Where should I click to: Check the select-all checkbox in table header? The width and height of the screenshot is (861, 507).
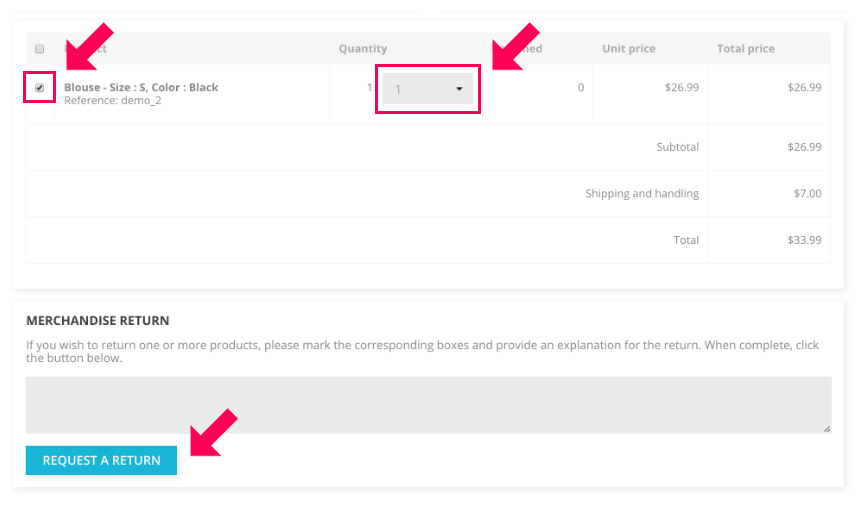coord(40,49)
